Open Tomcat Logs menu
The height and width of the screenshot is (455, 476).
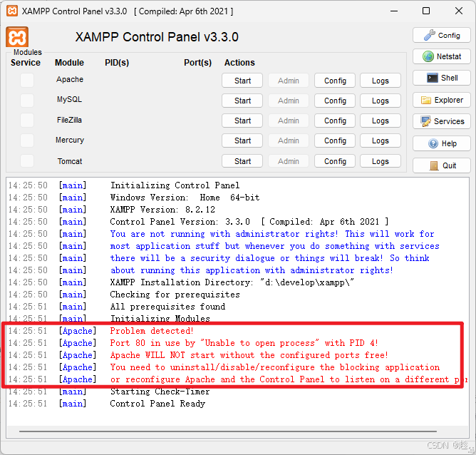(381, 161)
